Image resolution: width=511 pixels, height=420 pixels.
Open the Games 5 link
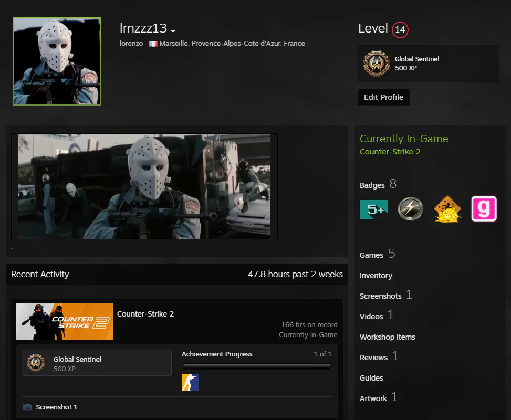click(x=377, y=254)
